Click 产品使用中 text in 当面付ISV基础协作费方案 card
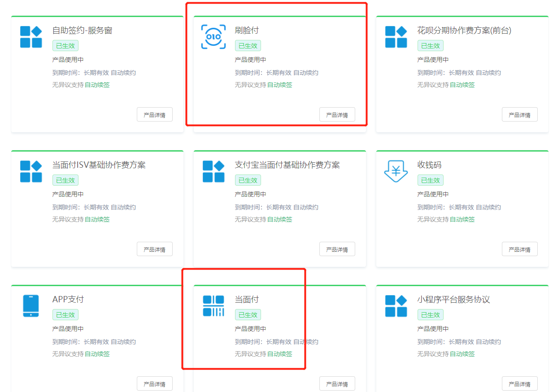Screen dimensions: 553x392 [x=68, y=194]
